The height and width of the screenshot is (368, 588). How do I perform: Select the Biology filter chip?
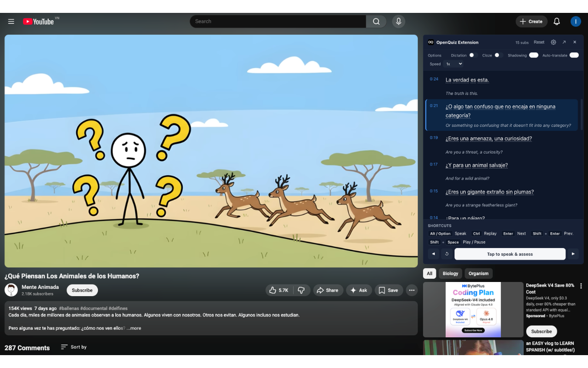coord(450,273)
